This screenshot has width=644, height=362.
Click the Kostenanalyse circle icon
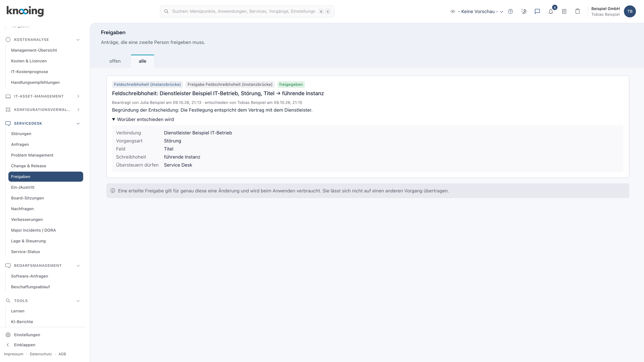pos(8,40)
